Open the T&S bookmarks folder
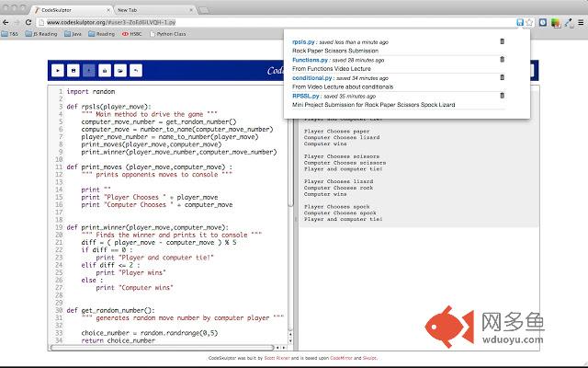The image size is (588, 368). click(x=10, y=34)
